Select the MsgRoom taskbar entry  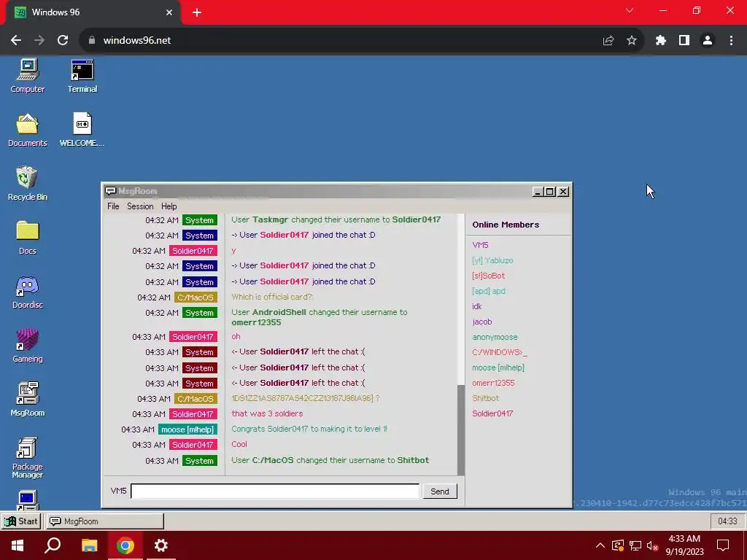pos(104,521)
